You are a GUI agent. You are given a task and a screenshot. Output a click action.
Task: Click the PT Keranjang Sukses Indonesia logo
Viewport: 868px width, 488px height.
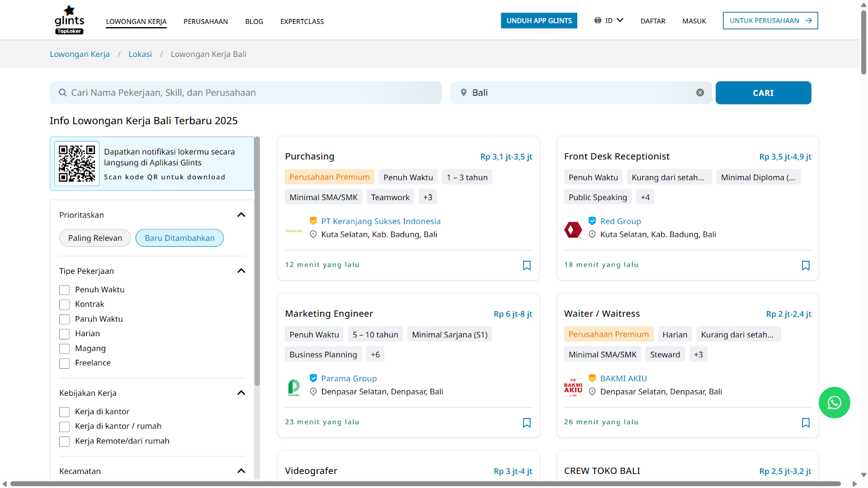[294, 230]
